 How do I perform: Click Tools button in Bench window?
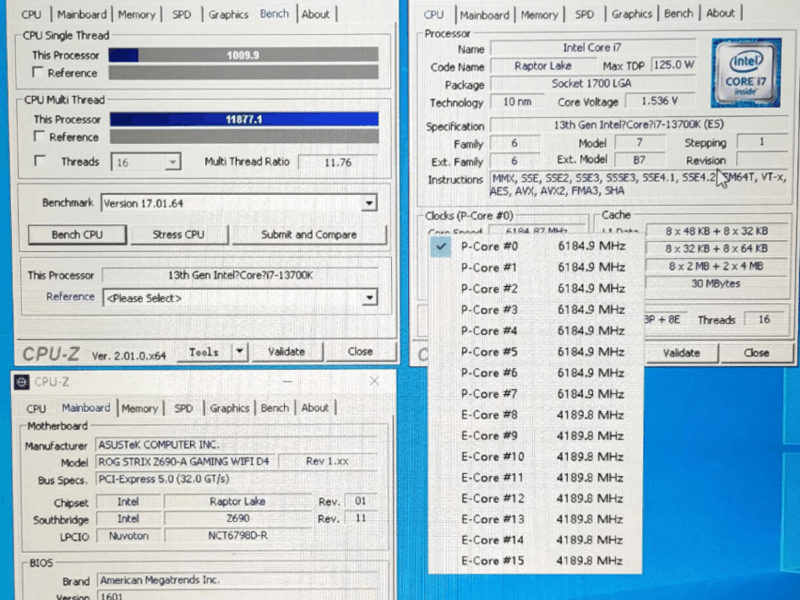click(204, 352)
